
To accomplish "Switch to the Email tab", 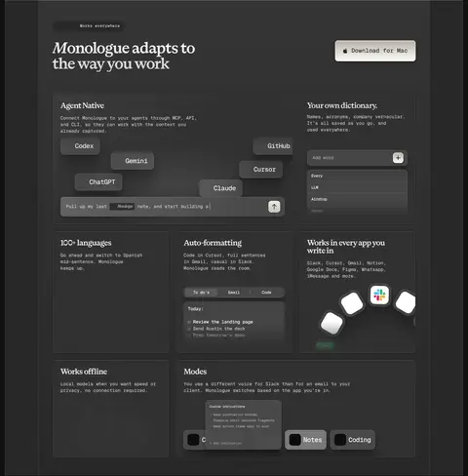I will [x=234, y=293].
